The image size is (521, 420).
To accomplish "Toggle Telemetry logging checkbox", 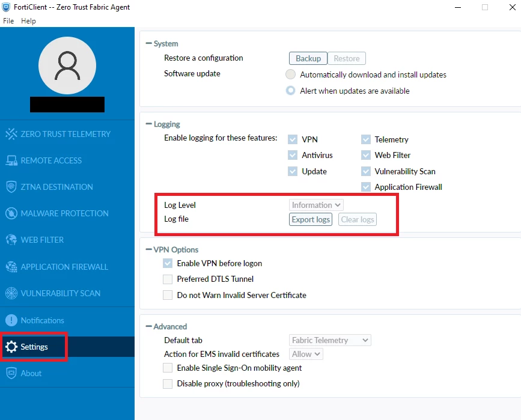I will (366, 139).
